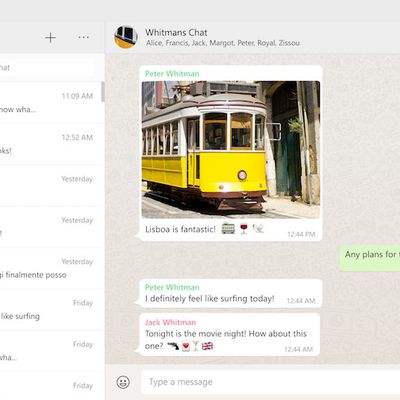Click the tram emoji after Lisboa message
The image size is (400, 400).
228,229
